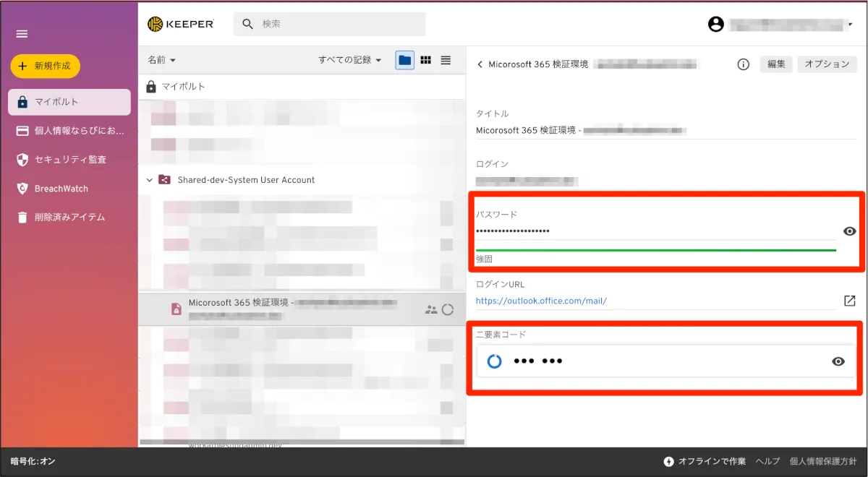Collapse Shared-dev-System User Account folder
Screen dimensions: 868x477
pos(150,180)
